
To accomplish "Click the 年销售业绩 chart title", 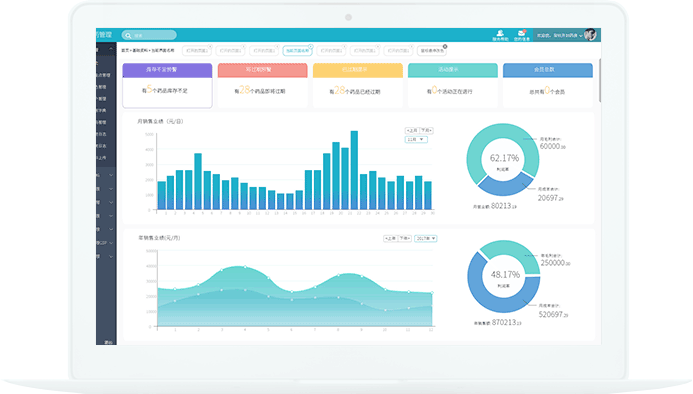I will click(159, 238).
